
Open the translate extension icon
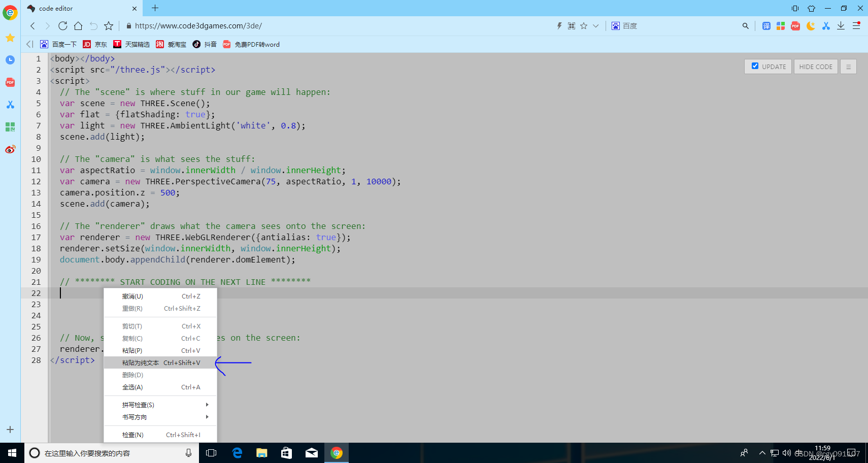[766, 26]
